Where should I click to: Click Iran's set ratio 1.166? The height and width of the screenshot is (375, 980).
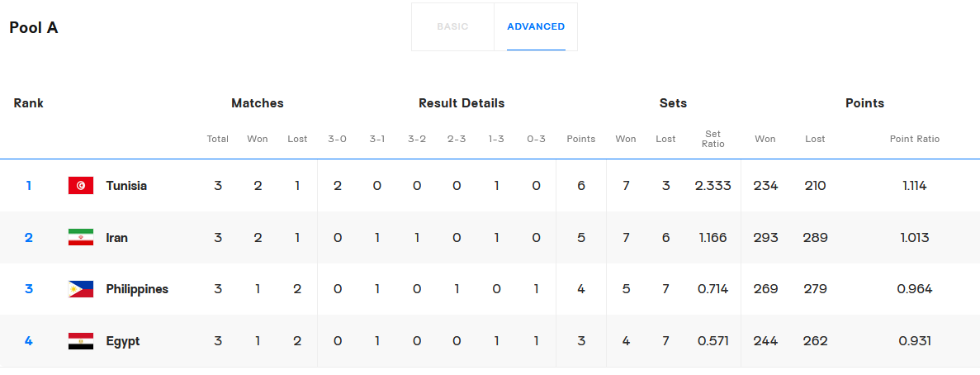pyautogui.click(x=713, y=238)
